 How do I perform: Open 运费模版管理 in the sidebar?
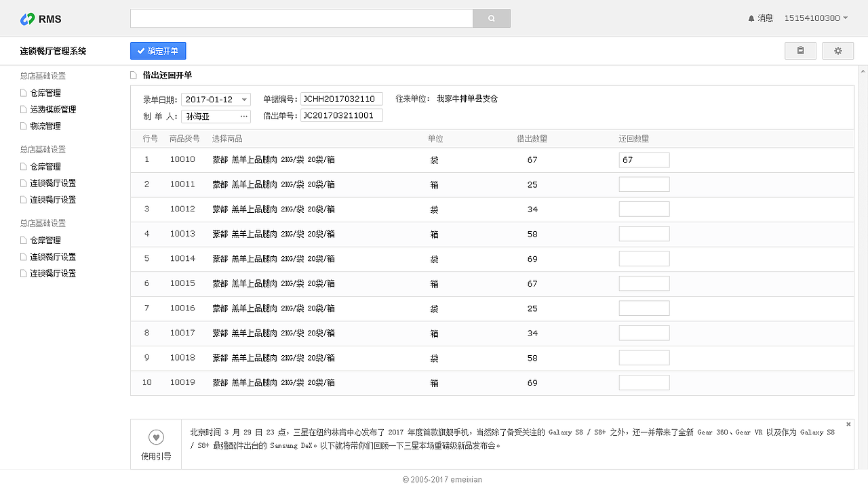coord(53,109)
